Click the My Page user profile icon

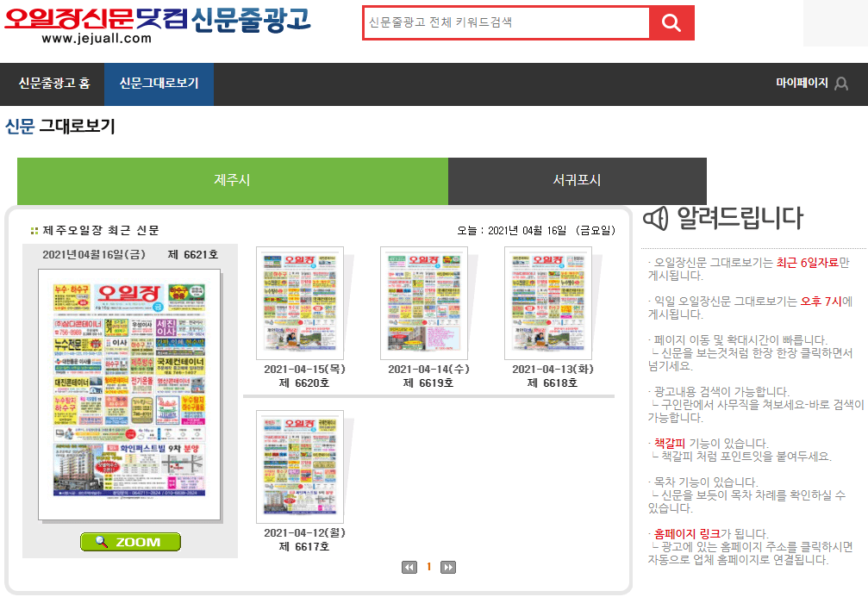pos(841,84)
